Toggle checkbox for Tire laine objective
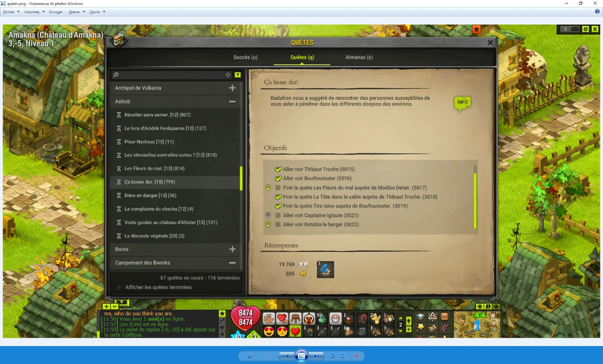The height and width of the screenshot is (364, 603). 278,206
